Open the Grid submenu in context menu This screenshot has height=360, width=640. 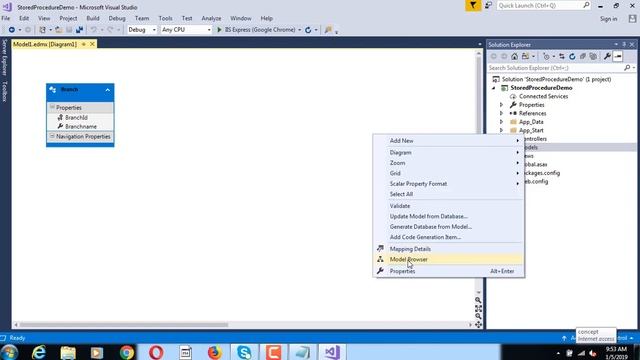[x=449, y=173]
